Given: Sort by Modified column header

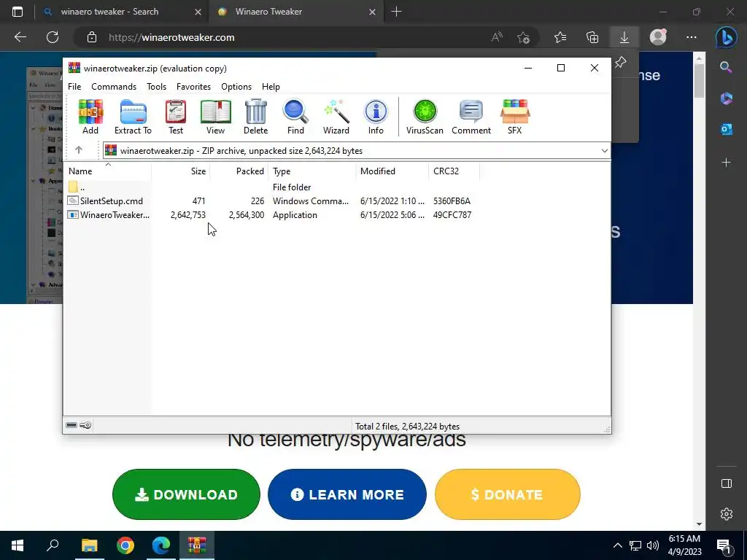Looking at the screenshot, I should click(392, 171).
